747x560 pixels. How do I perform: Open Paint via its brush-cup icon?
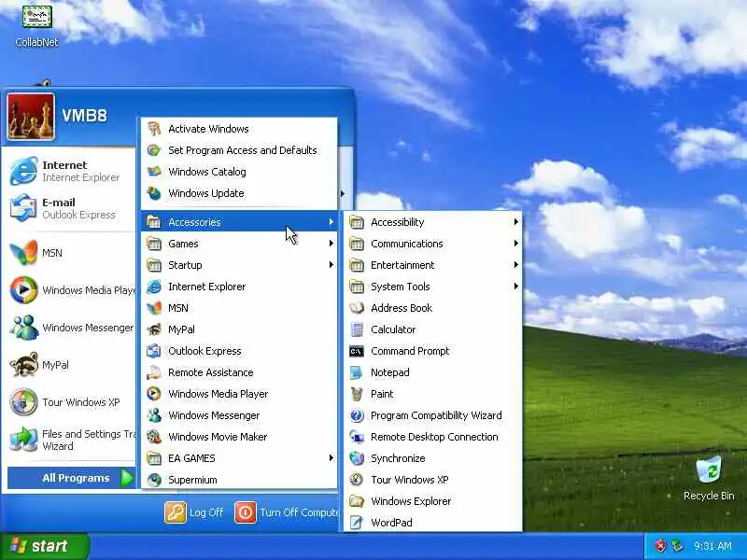tap(357, 394)
